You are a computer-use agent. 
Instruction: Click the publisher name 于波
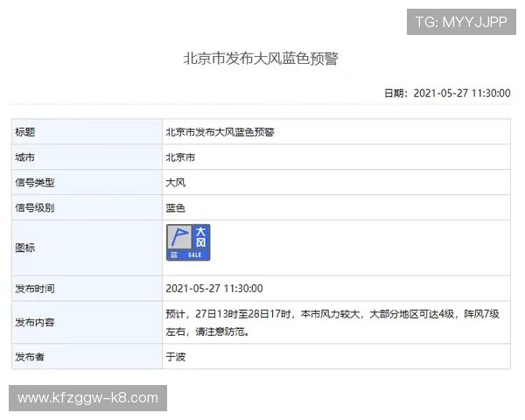(176, 357)
